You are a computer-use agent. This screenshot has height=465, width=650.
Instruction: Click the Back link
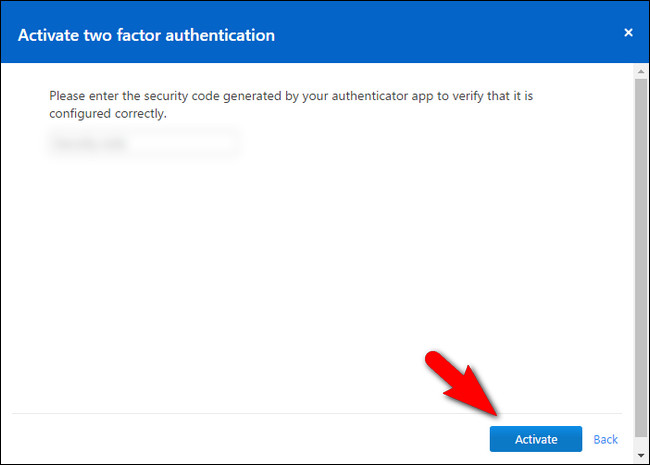click(605, 439)
